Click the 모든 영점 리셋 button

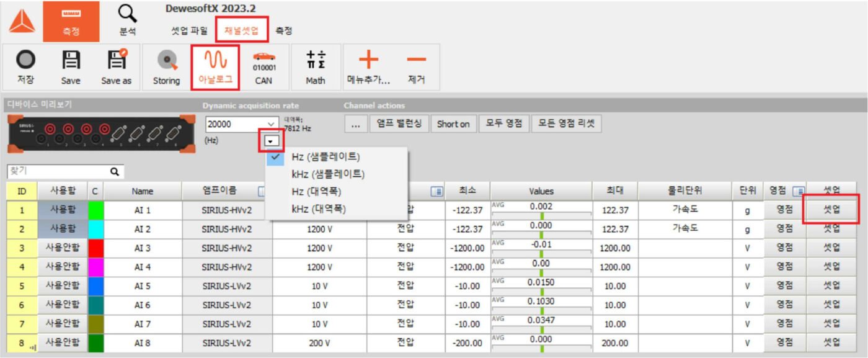coord(566,124)
